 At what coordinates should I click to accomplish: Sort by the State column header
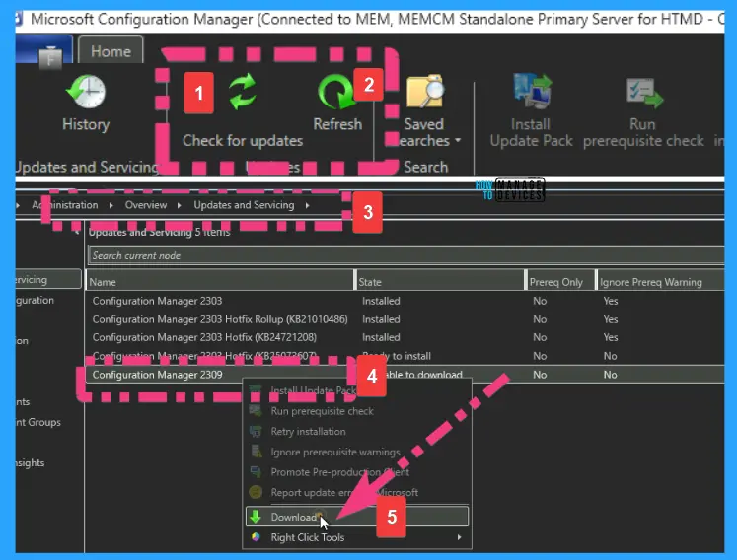(x=440, y=282)
